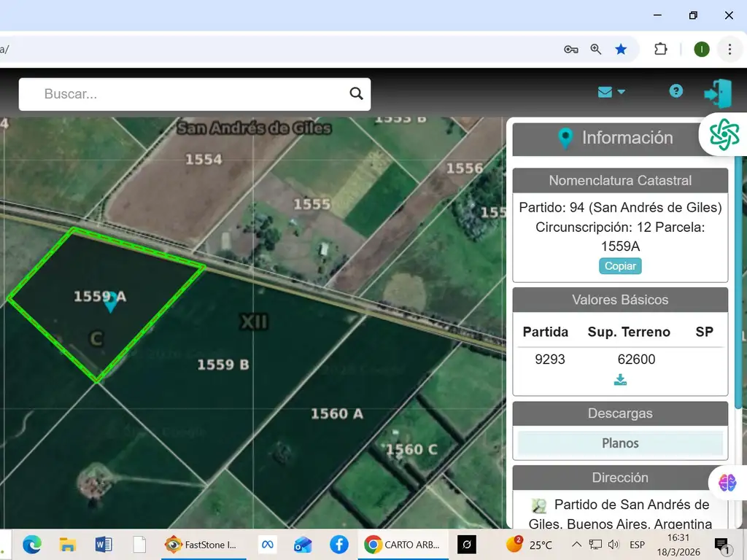Click the password key icon in address bar
Viewport: 747px width, 560px height.
click(x=571, y=49)
